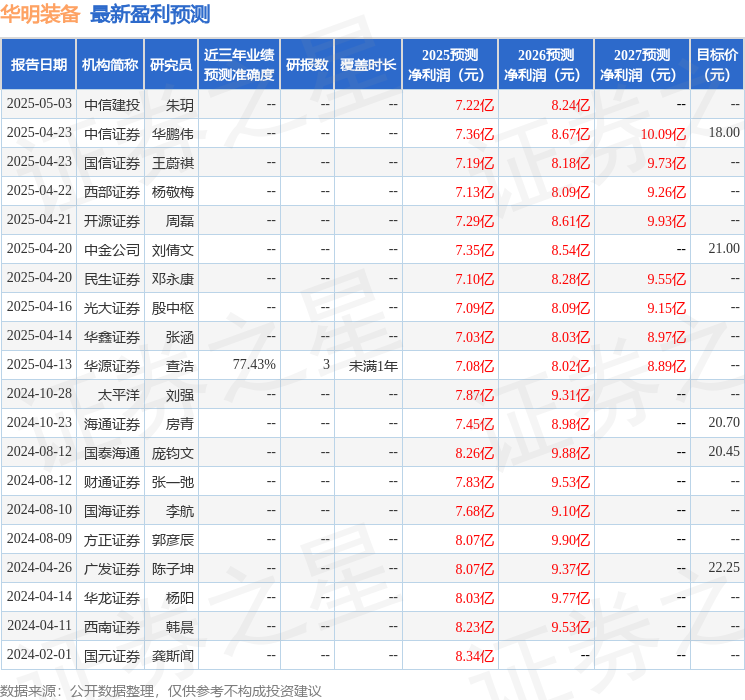Click institution 国信证券
This screenshot has height=700, width=745.
pos(112,163)
